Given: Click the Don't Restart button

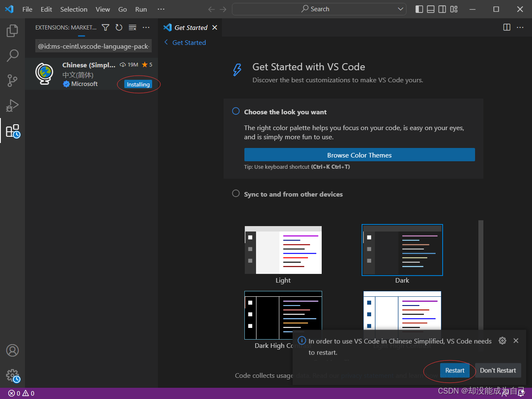Looking at the screenshot, I should coord(498,370).
